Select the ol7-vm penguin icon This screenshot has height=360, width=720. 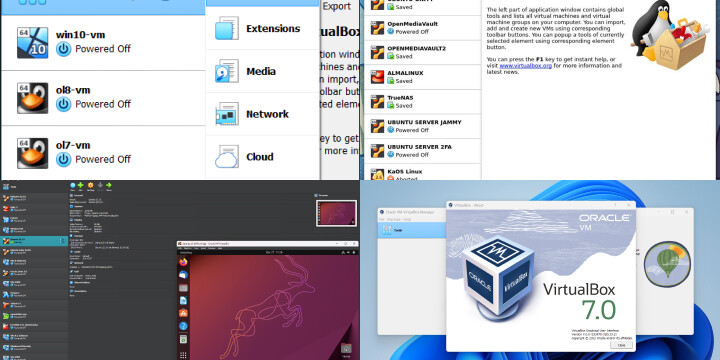point(32,153)
